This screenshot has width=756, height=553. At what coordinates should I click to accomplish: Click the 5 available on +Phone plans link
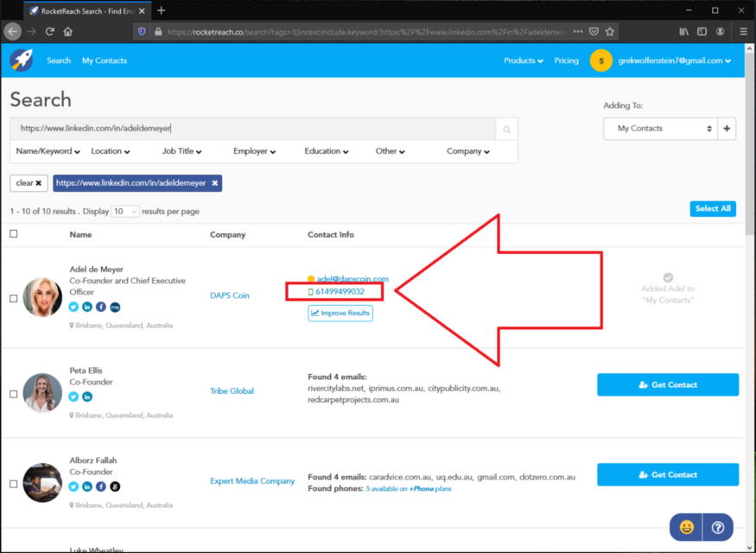point(409,489)
